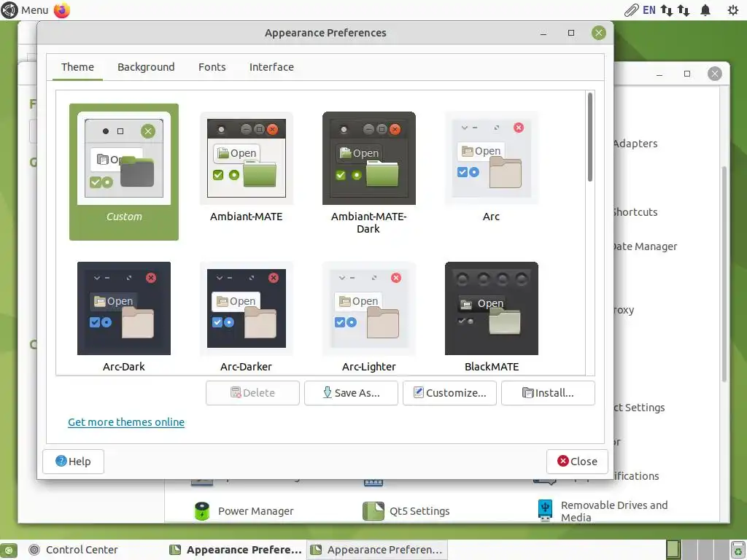747x560 pixels.
Task: Go to the Interface tab
Action: click(x=271, y=67)
